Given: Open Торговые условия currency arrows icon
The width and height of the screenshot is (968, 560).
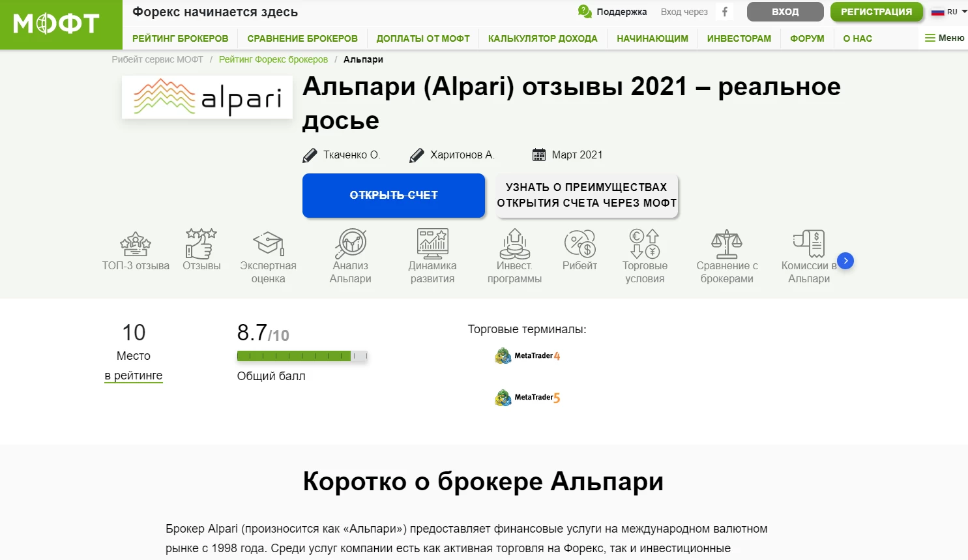Looking at the screenshot, I should pos(645,244).
